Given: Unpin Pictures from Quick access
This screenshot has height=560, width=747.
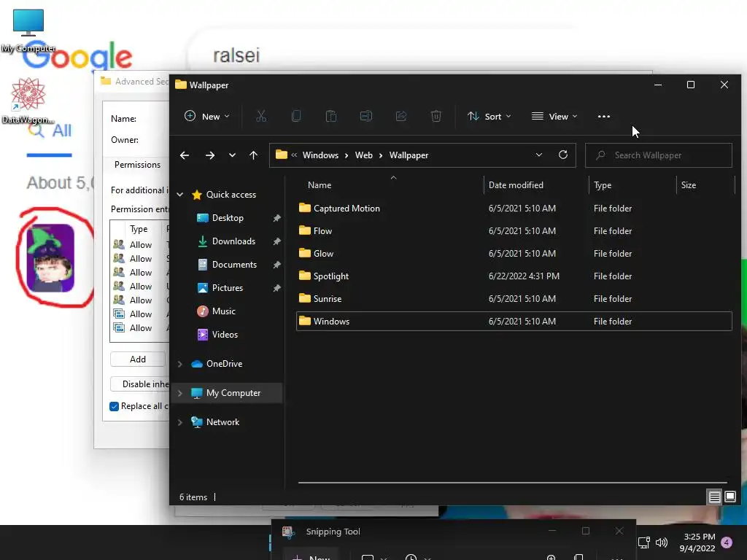Looking at the screenshot, I should (276, 288).
